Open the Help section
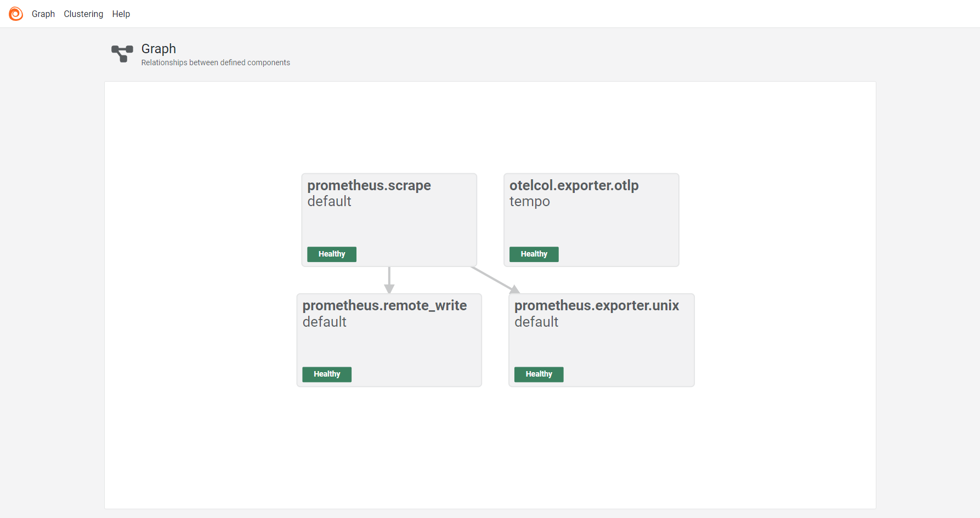 pyautogui.click(x=121, y=14)
